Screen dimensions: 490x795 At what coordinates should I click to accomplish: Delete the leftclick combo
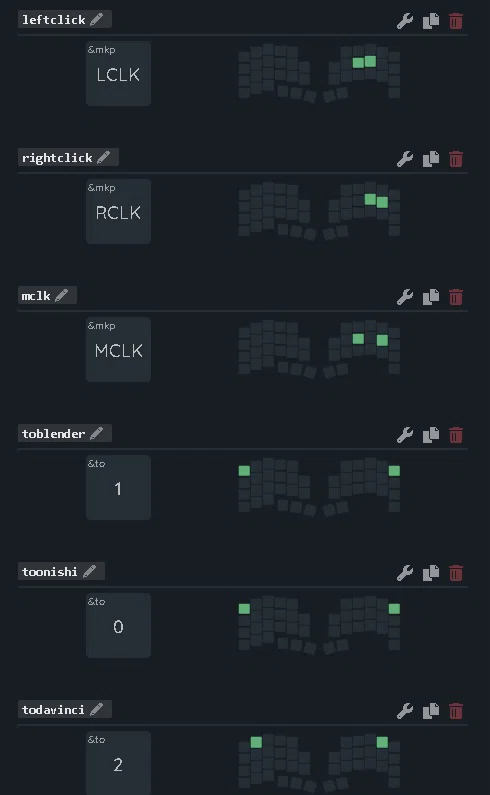coord(456,21)
